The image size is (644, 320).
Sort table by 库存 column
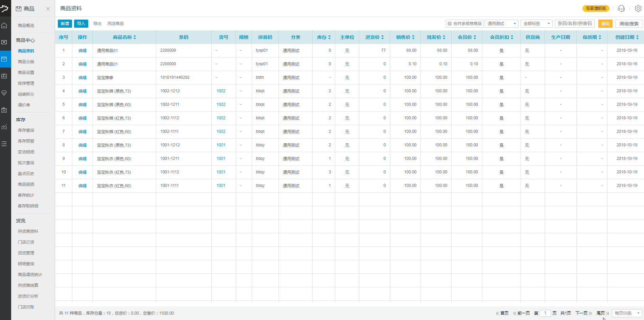329,37
